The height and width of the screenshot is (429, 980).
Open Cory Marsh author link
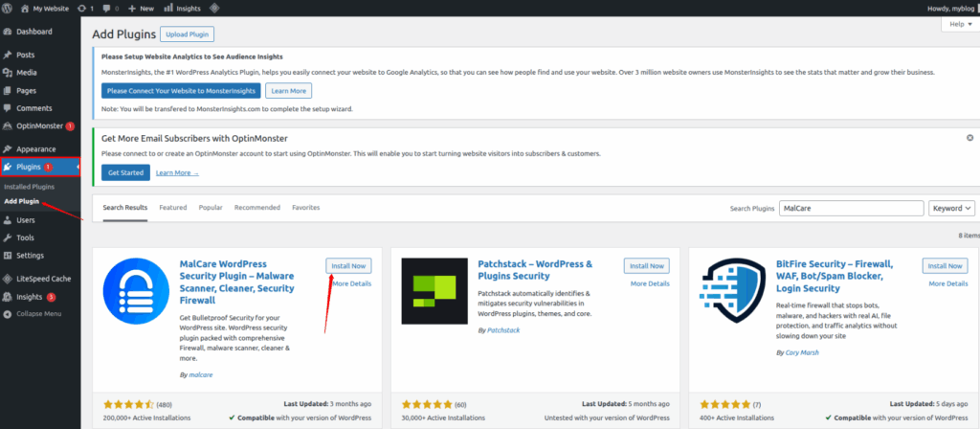[x=801, y=352]
